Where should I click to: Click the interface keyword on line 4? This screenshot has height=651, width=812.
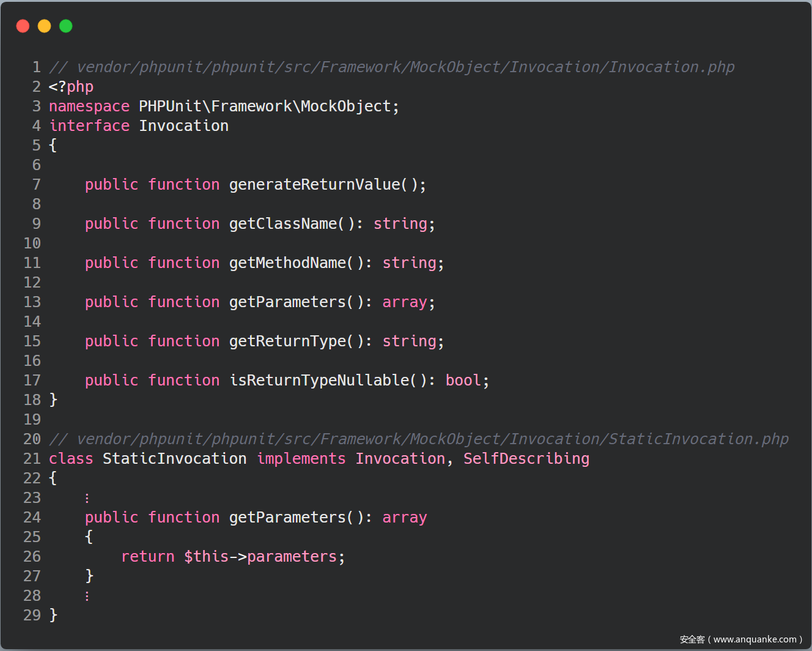tap(89, 126)
